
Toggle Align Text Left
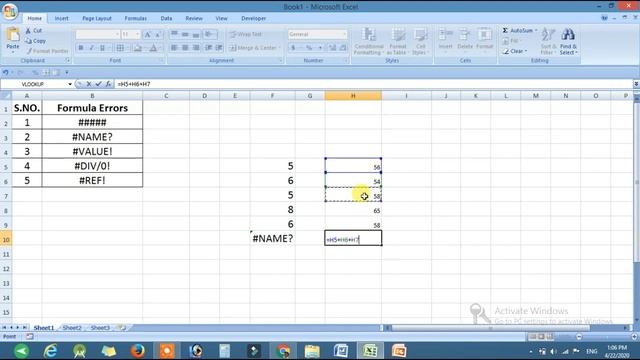pos(174,48)
